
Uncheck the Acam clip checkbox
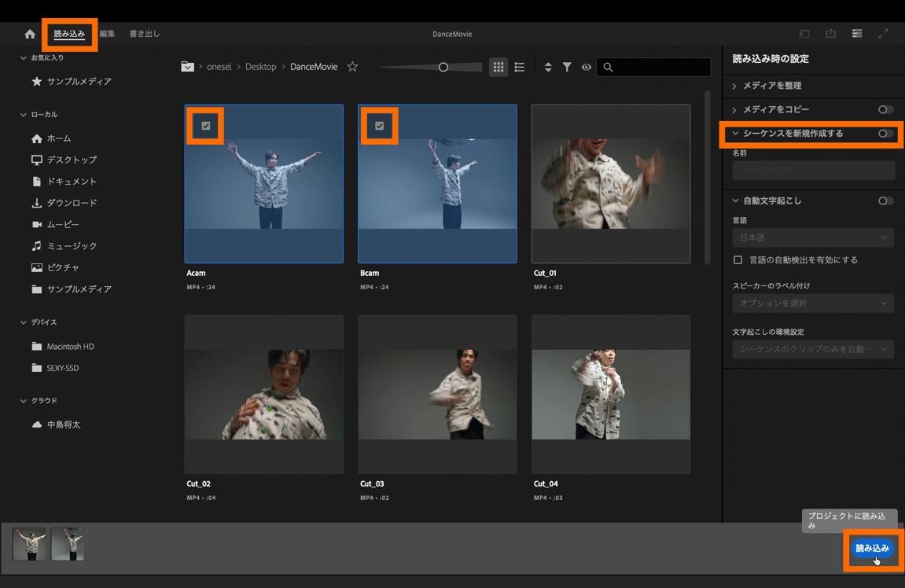click(x=206, y=126)
